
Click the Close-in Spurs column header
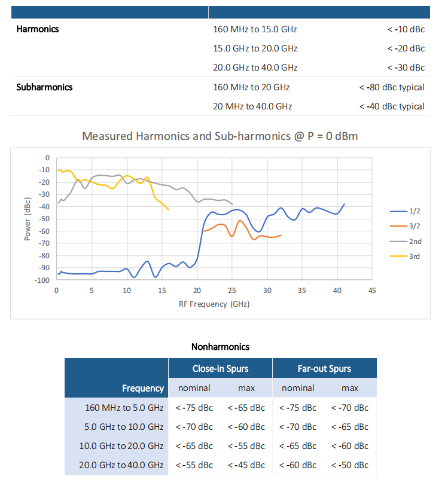[x=220, y=368]
